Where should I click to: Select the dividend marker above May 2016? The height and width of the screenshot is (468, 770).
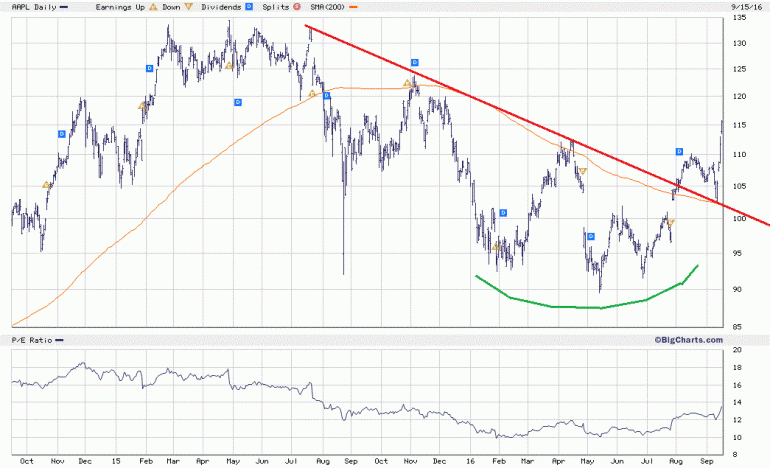tap(591, 236)
